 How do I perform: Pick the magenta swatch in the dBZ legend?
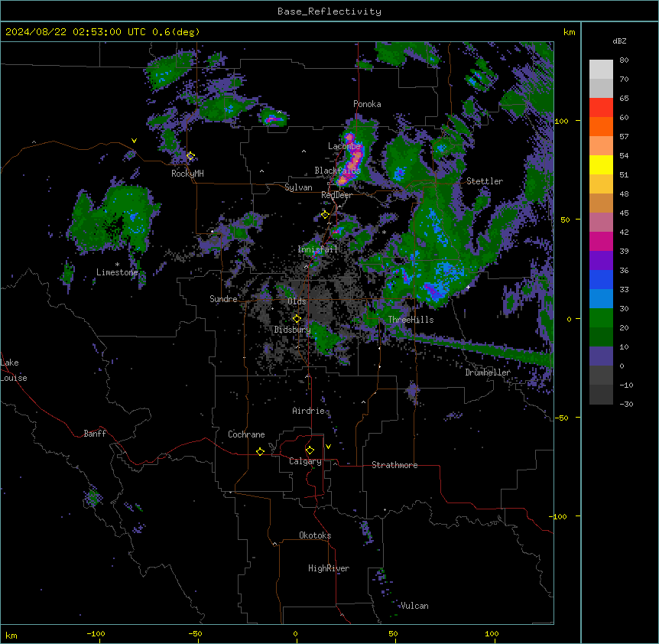click(601, 241)
